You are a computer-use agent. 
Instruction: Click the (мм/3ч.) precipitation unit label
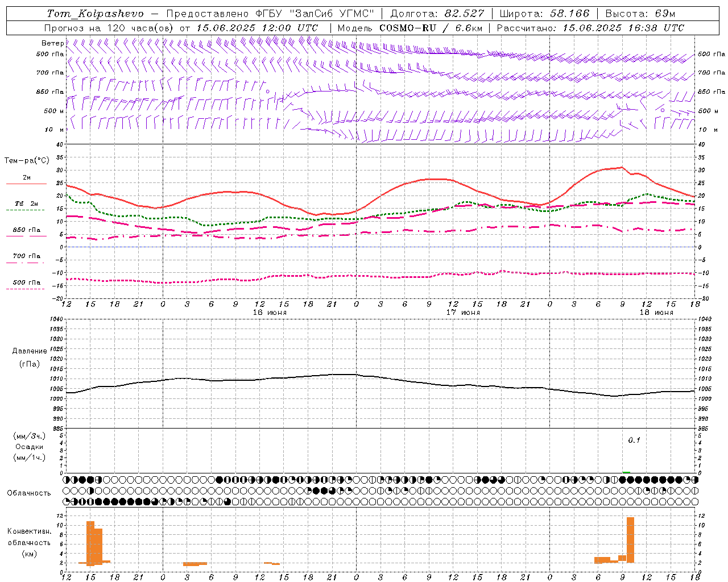[x=30, y=436]
